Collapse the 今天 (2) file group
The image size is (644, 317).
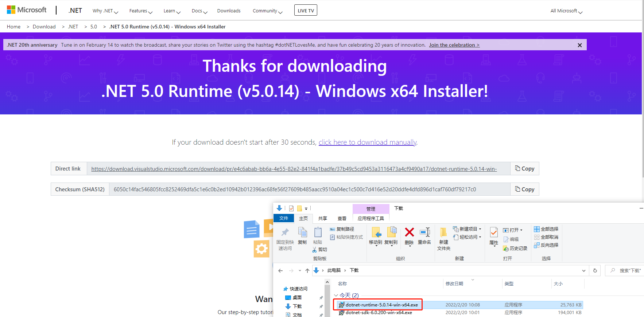click(336, 296)
